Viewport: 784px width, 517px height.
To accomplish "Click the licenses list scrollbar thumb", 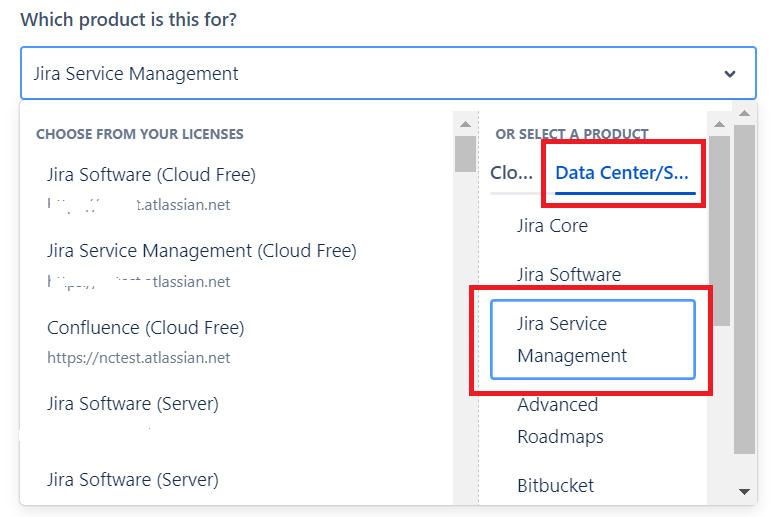I will click(x=465, y=154).
